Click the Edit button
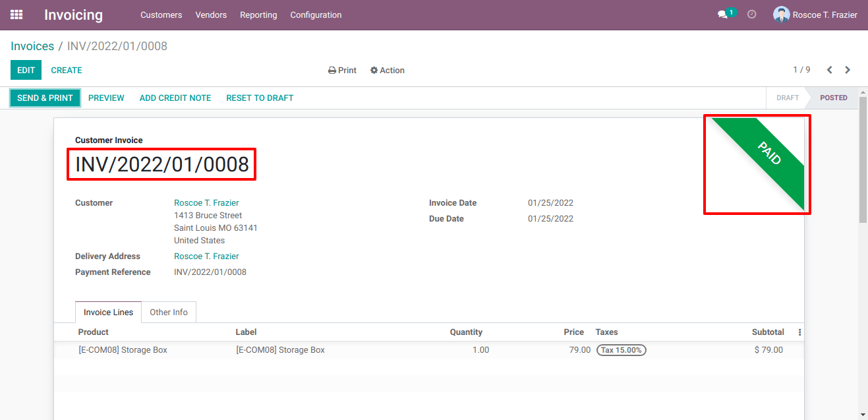This screenshot has height=420, width=868. click(26, 70)
